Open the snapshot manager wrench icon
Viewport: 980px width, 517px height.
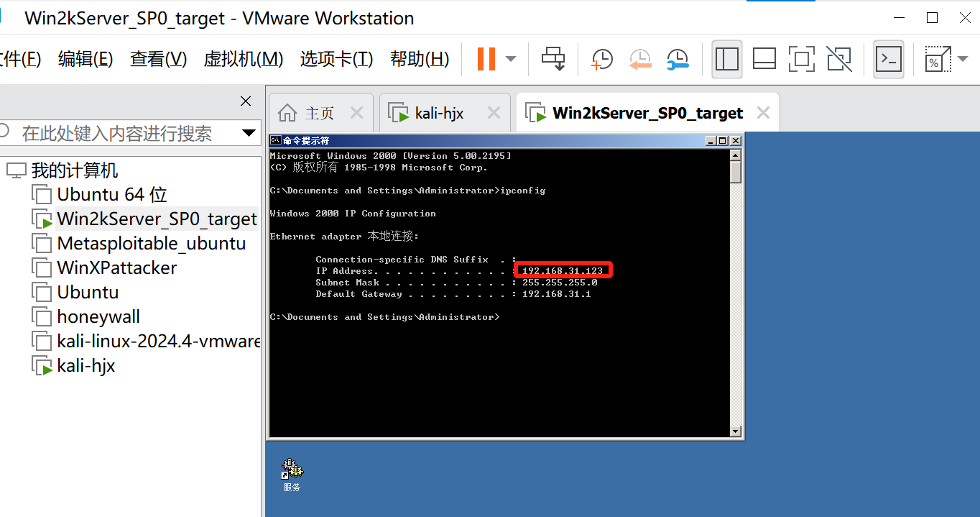click(x=678, y=59)
